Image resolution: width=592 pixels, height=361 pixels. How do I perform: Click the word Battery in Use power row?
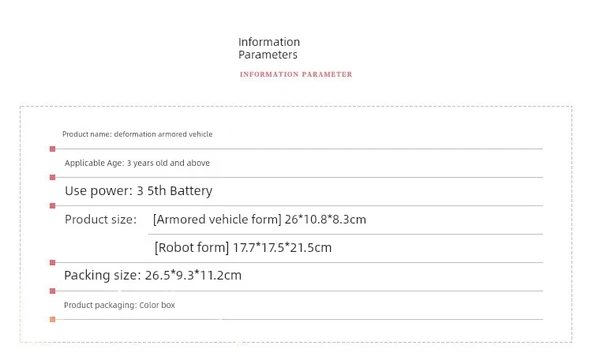[x=191, y=191]
